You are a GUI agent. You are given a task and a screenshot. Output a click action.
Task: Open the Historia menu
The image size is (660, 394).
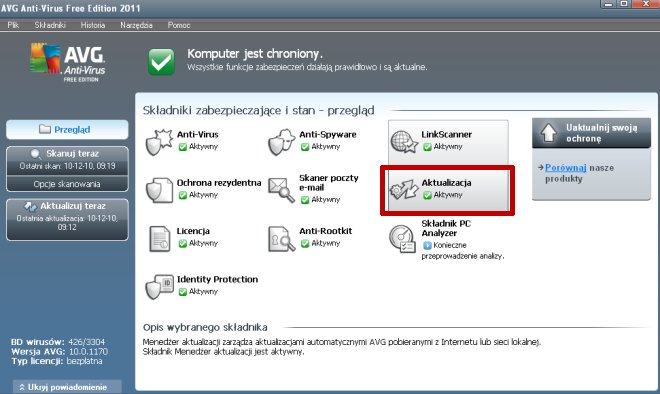pos(93,25)
